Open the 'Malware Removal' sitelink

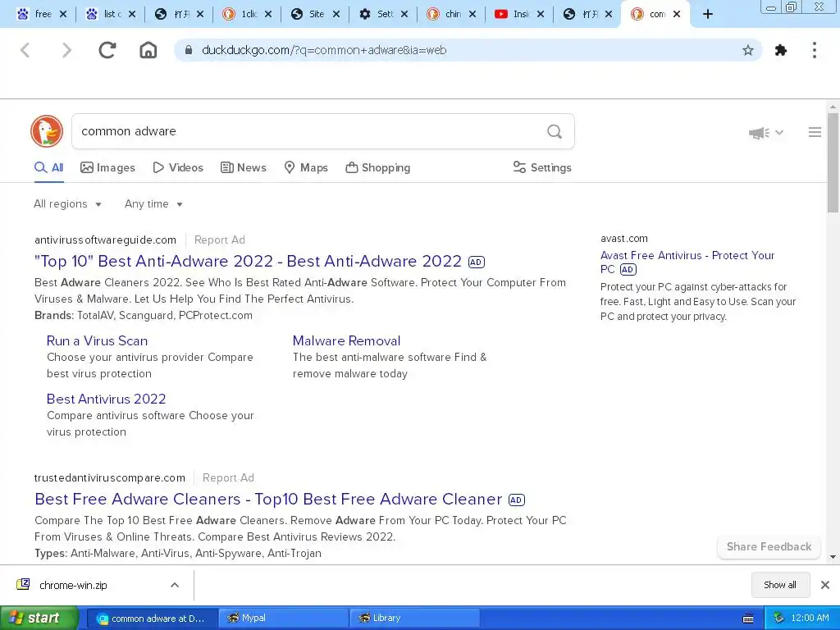[x=347, y=340]
